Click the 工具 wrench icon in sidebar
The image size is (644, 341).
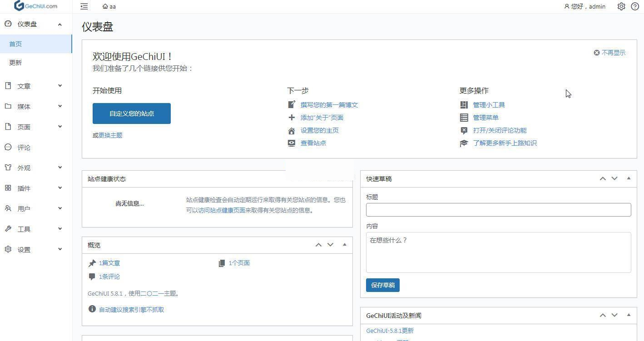click(8, 229)
